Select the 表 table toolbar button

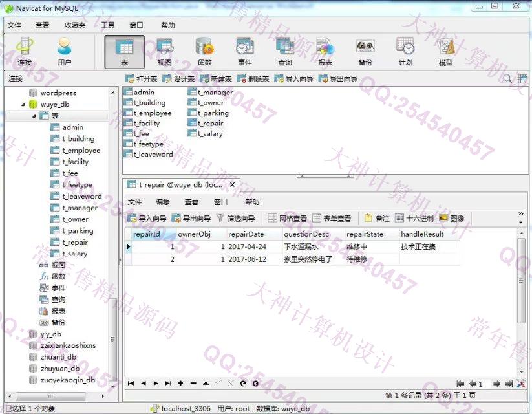(x=124, y=52)
